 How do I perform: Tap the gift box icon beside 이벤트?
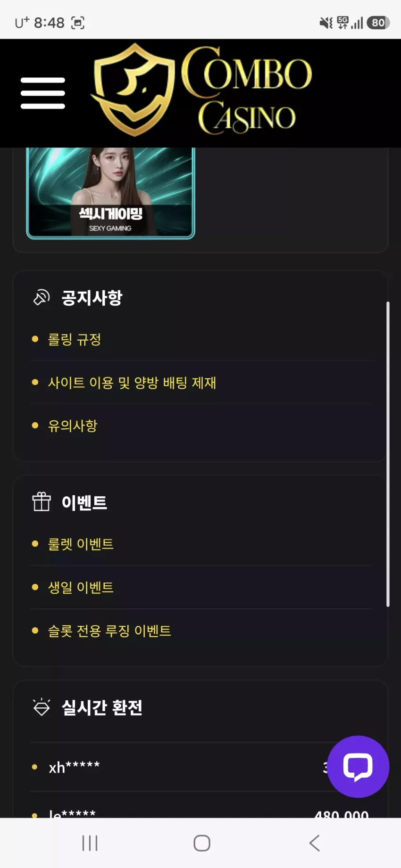[42, 502]
